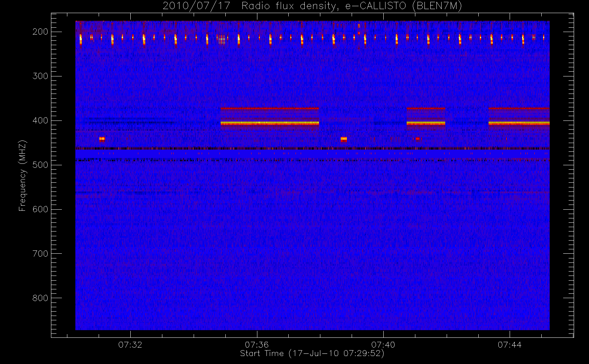Click the 07:36 time tick label
The width and height of the screenshot is (589, 364).
click(257, 345)
